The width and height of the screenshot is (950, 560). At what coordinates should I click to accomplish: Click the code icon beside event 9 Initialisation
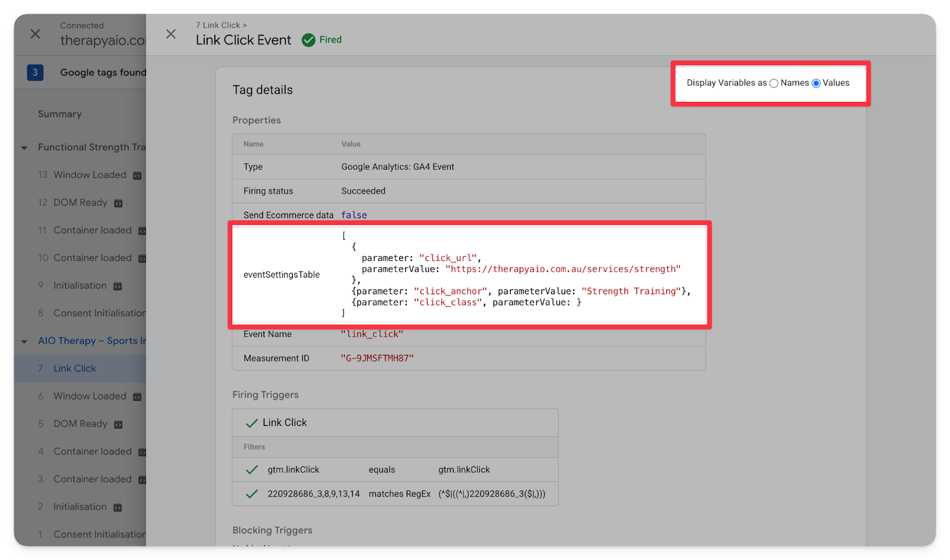coord(118,287)
